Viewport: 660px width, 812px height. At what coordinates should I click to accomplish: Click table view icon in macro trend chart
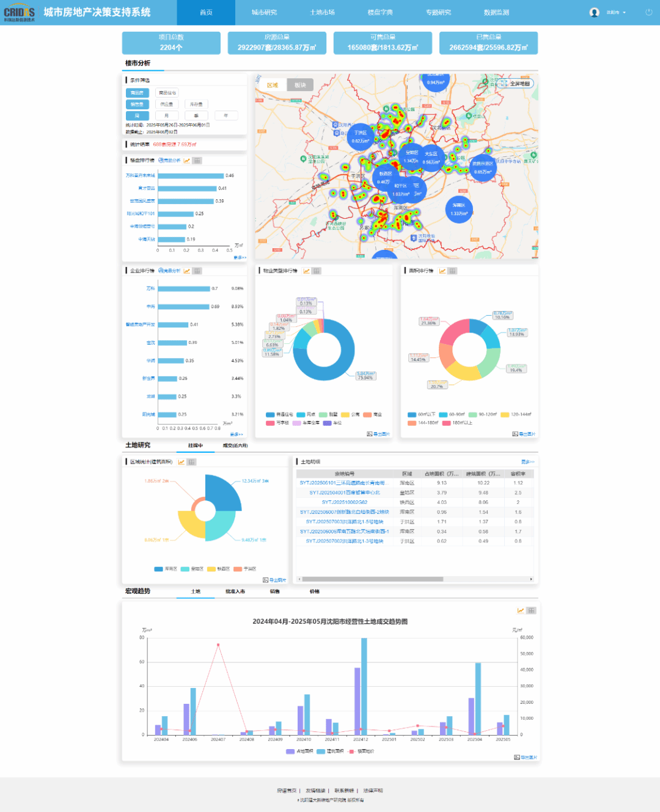click(x=531, y=610)
